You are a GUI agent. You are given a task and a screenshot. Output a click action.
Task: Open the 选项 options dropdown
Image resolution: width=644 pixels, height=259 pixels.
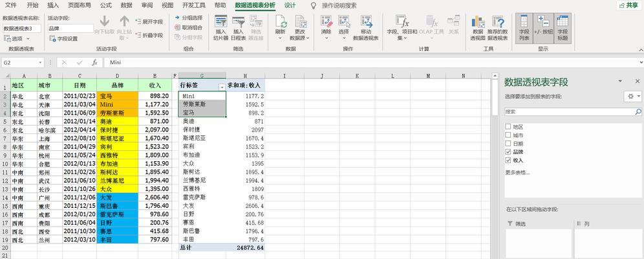pyautogui.click(x=17, y=38)
